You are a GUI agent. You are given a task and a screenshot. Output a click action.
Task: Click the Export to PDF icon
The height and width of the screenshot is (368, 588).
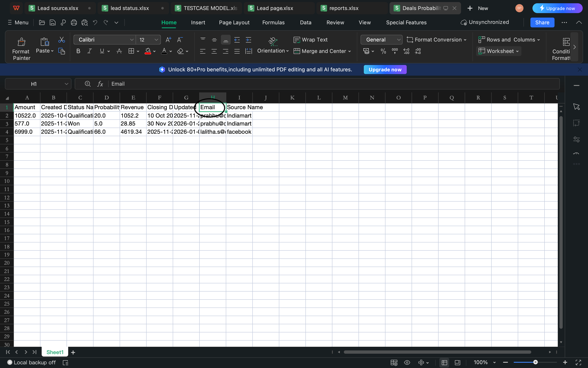[63, 23]
